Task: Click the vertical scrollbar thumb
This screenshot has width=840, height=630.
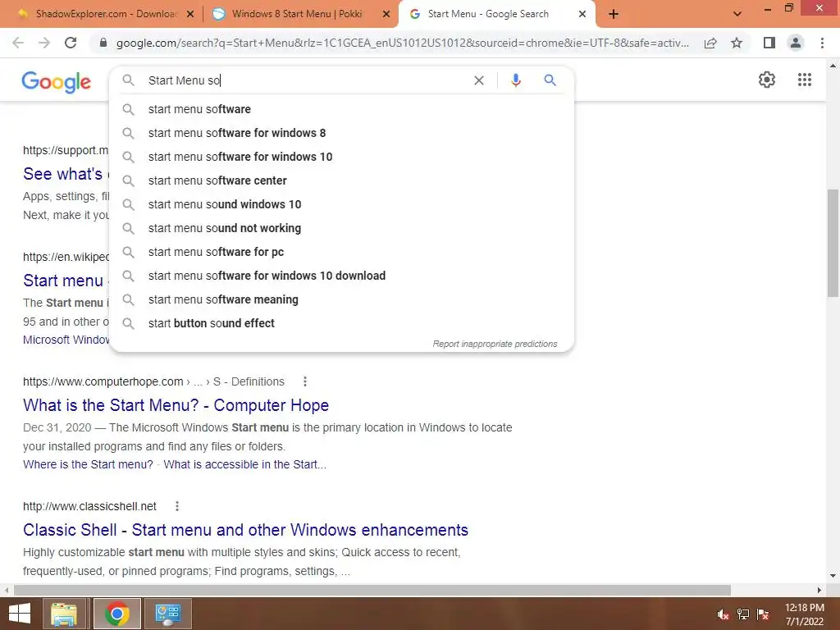Action: pyautogui.click(x=833, y=243)
